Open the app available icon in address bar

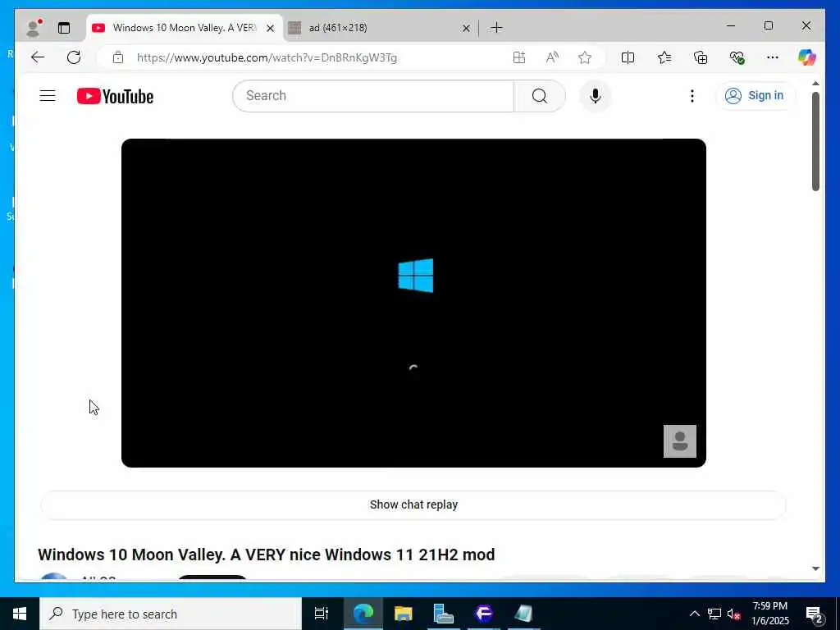[519, 57]
